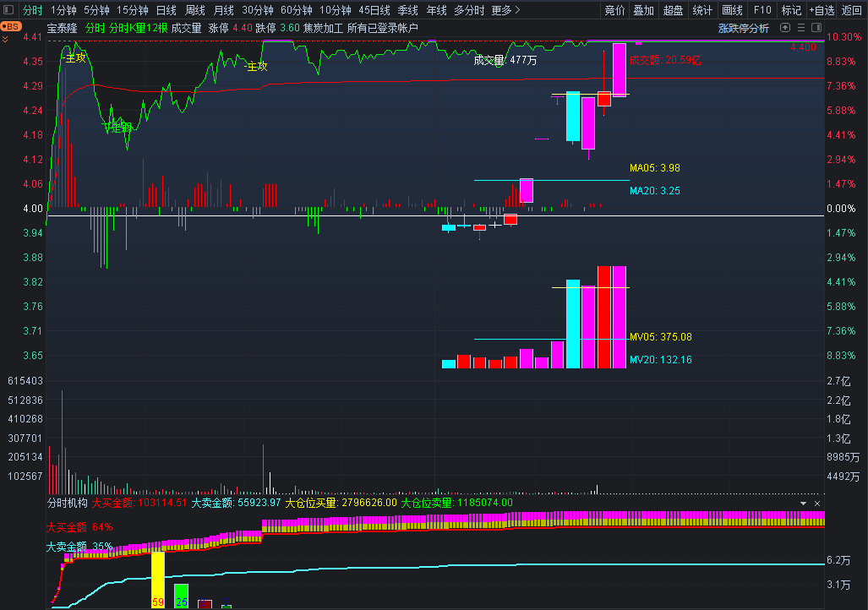Select the 45日线 period tab
The height and width of the screenshot is (610, 868).
374,10
